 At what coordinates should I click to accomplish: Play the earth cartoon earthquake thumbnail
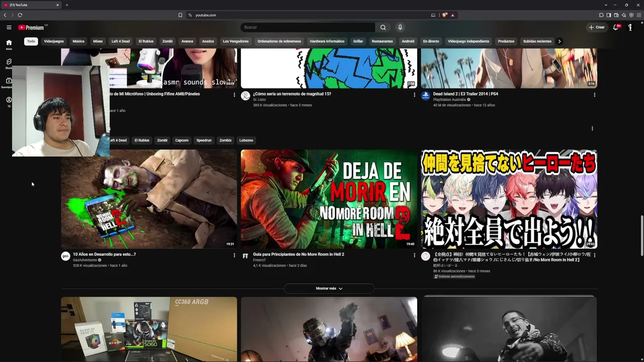coord(329,68)
